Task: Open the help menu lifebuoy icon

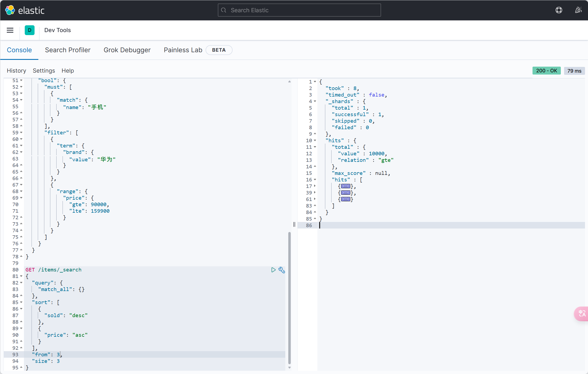Action: pos(559,10)
